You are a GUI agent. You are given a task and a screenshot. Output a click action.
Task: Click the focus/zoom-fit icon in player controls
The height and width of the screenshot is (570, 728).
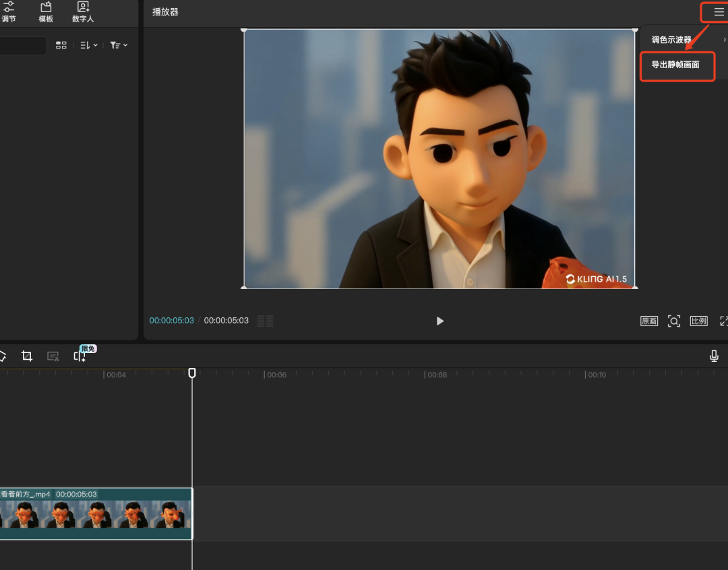point(674,321)
